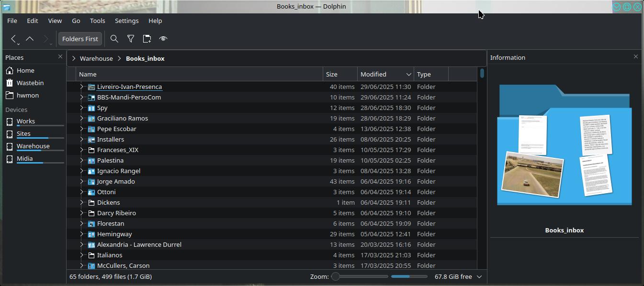The image size is (644, 286).
Task: Open the Edit menu
Action: point(33,21)
